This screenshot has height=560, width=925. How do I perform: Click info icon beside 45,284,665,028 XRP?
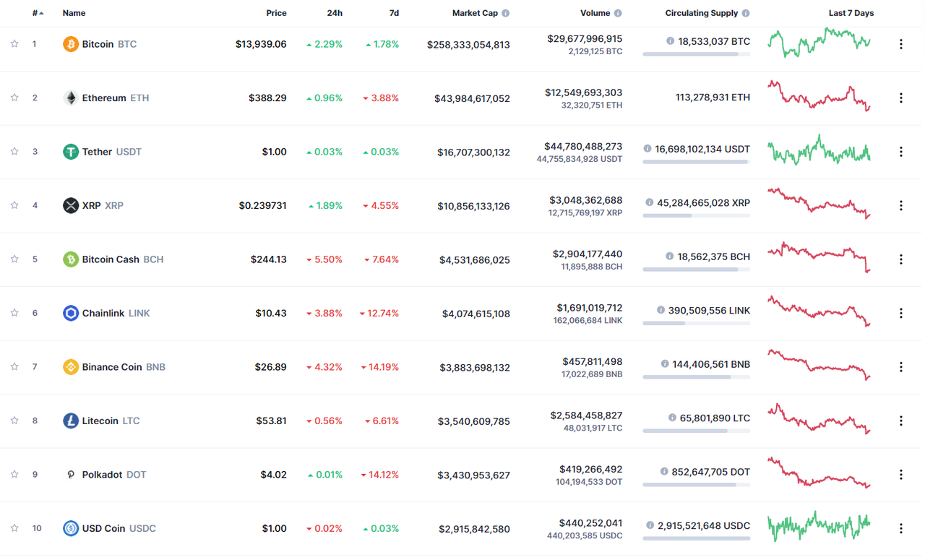pos(650,203)
